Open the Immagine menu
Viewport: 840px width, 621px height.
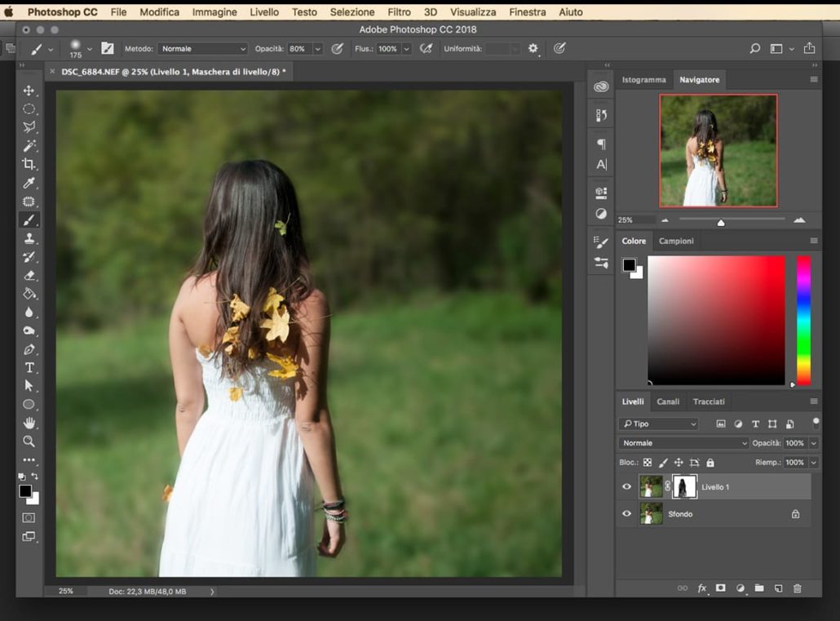pyautogui.click(x=214, y=11)
